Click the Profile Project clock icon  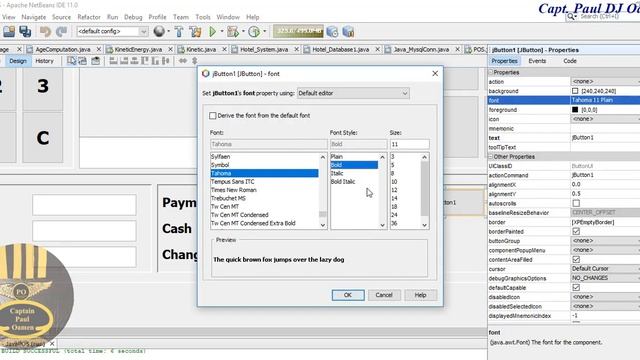point(254,31)
